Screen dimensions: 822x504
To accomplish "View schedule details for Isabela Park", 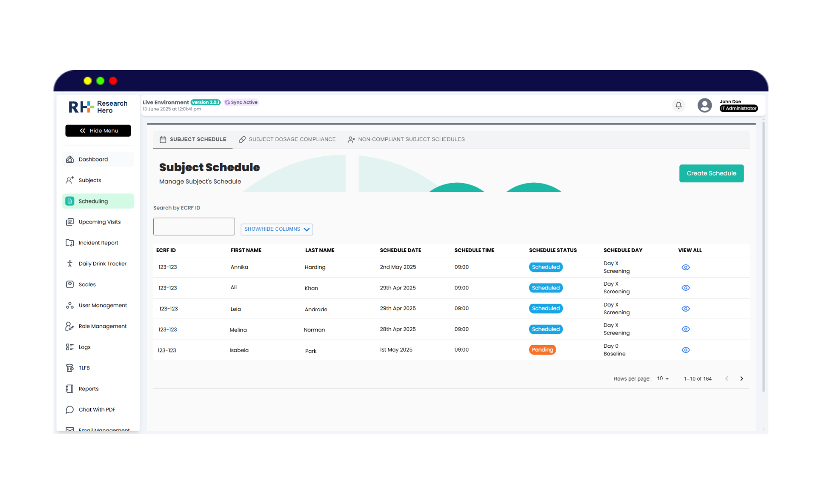I will click(685, 350).
